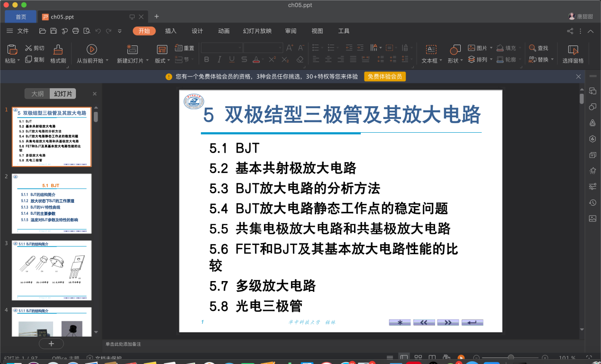The width and height of the screenshot is (601, 364).
Task: Collapse the ribbon with the up chevron
Action: tap(591, 31)
